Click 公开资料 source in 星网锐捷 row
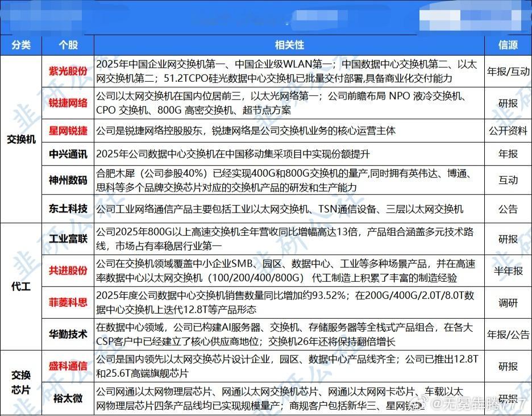532x416 pixels. 508,131
